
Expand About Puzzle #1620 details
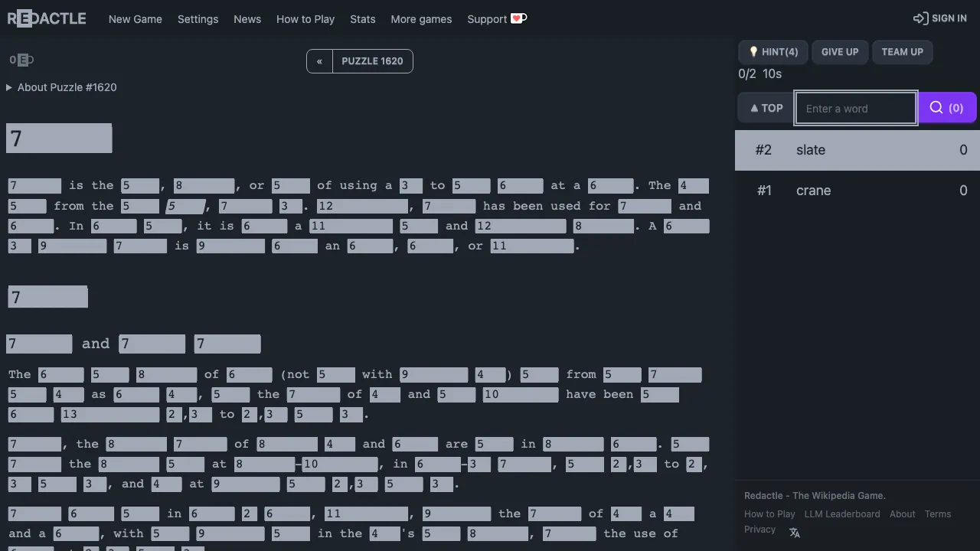click(x=62, y=87)
